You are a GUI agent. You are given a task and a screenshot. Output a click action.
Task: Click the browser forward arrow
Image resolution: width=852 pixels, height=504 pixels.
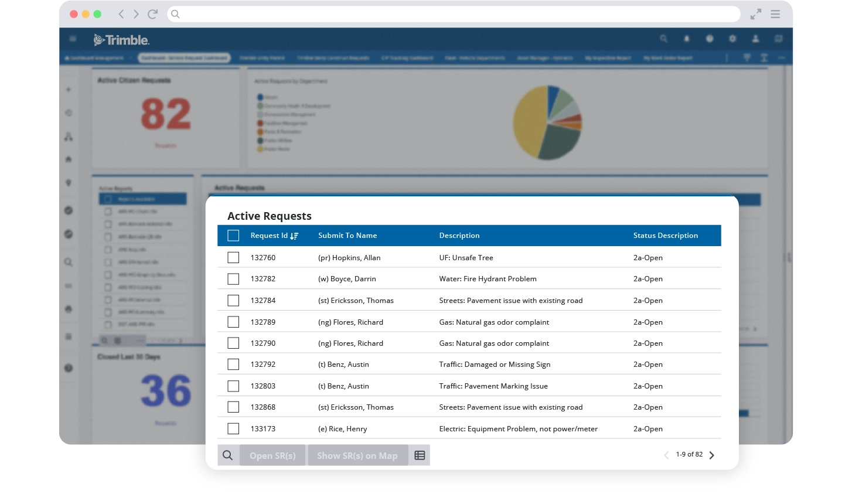pos(136,14)
